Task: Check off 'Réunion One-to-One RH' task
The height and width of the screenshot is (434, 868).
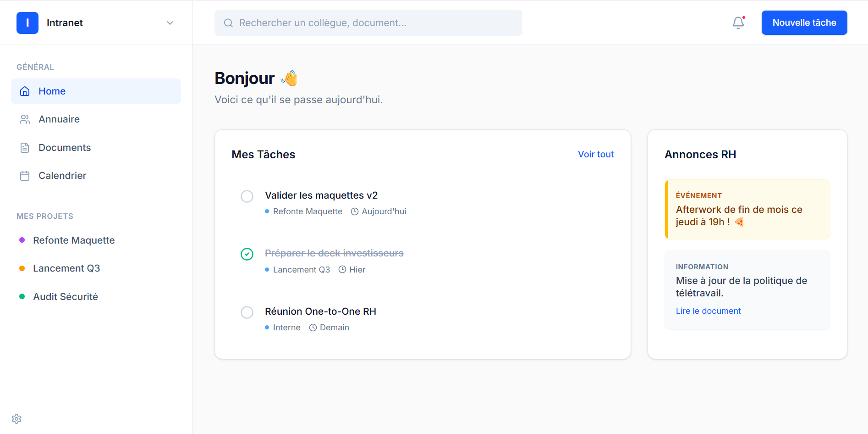Action: pos(247,312)
